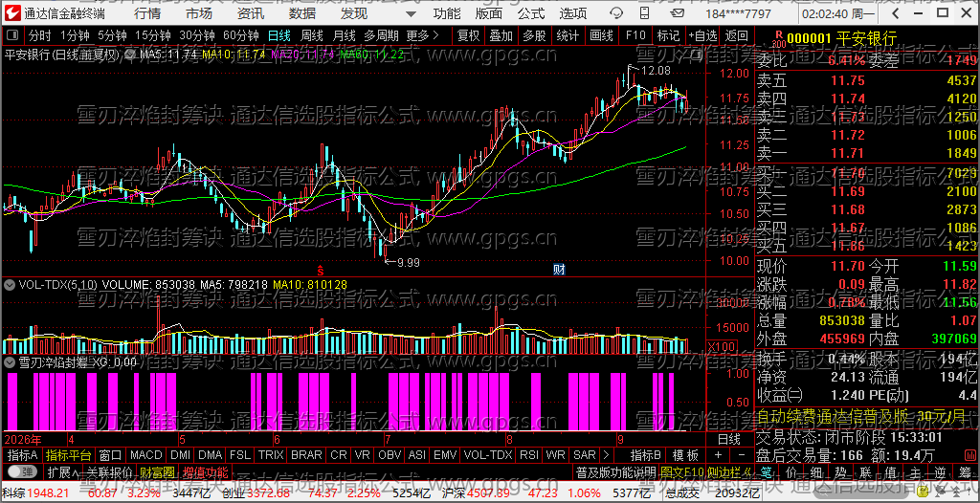
Task: Open the 行情 menu
Action: pos(146,13)
